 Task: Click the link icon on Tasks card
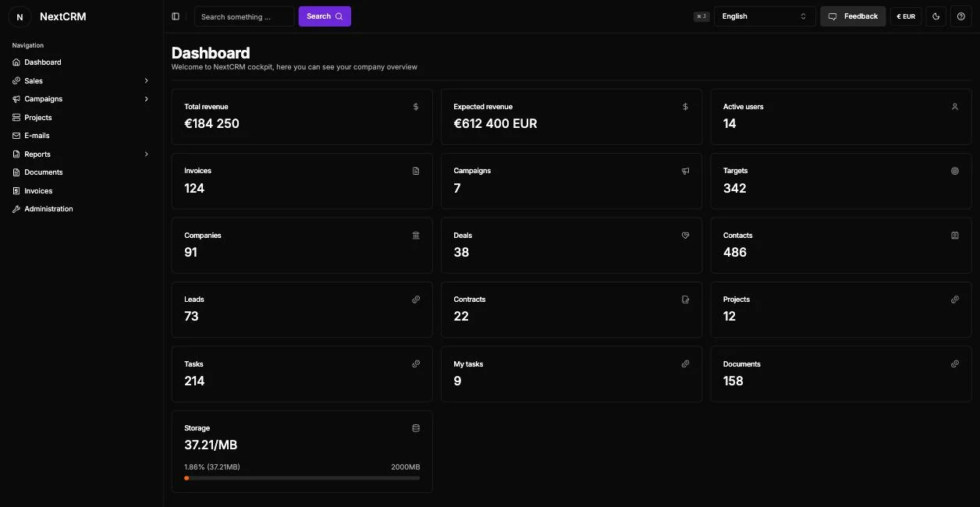[x=416, y=363]
